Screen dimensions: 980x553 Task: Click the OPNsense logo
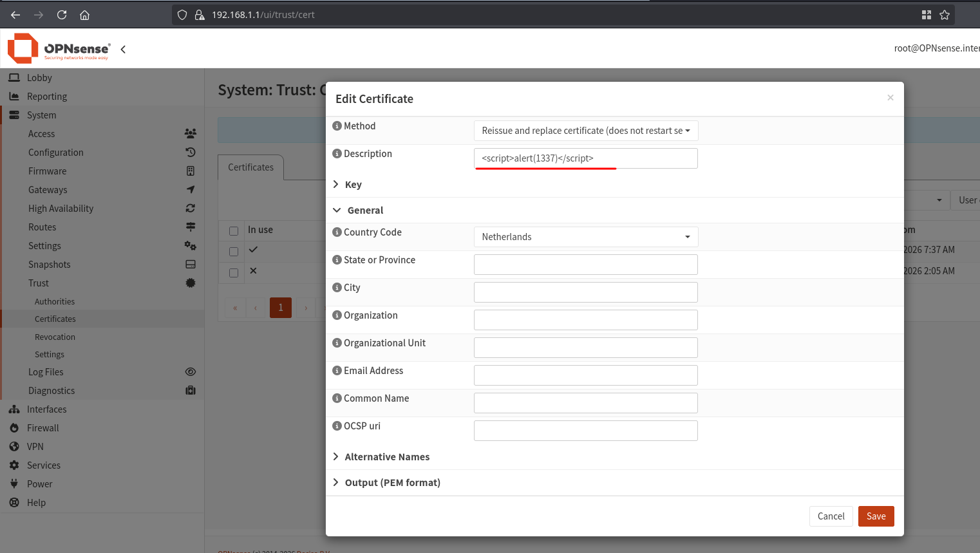(x=59, y=48)
